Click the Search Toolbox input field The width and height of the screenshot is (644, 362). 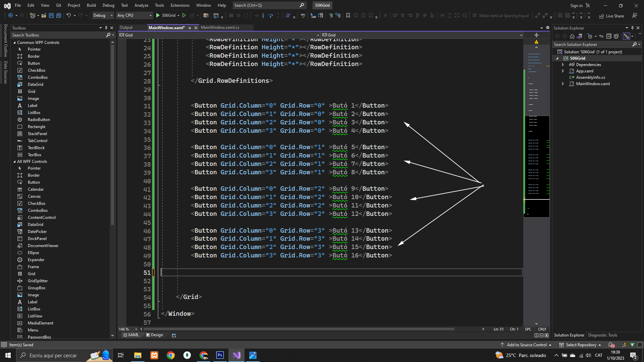point(57,35)
